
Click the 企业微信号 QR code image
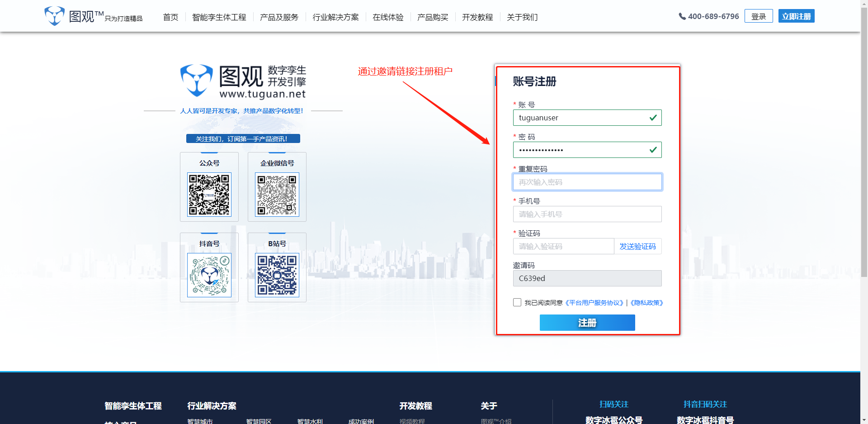277,195
